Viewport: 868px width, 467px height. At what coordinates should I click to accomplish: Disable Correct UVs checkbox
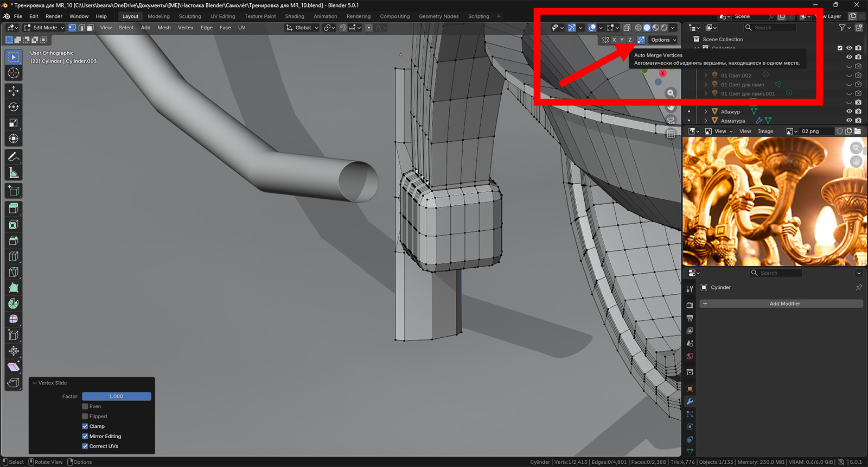(x=85, y=446)
